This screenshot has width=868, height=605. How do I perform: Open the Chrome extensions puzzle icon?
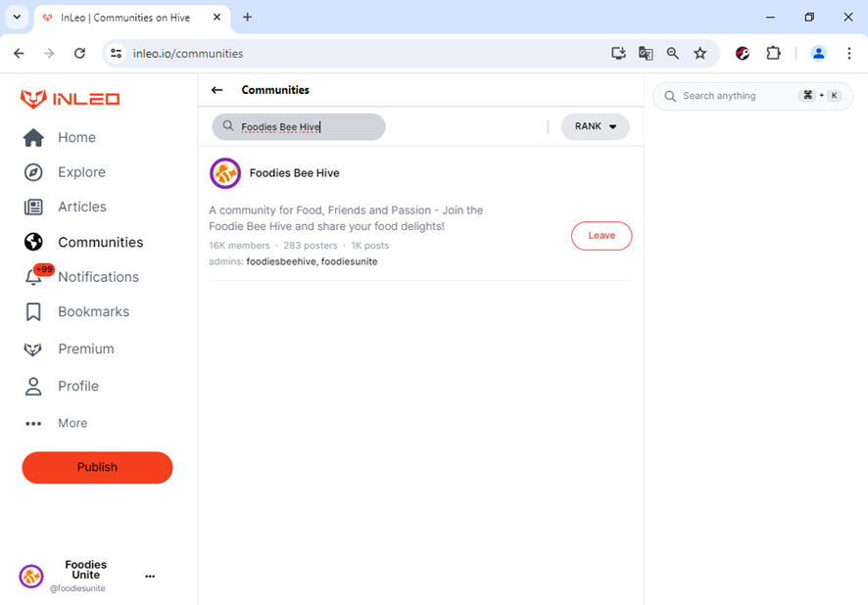click(x=773, y=54)
